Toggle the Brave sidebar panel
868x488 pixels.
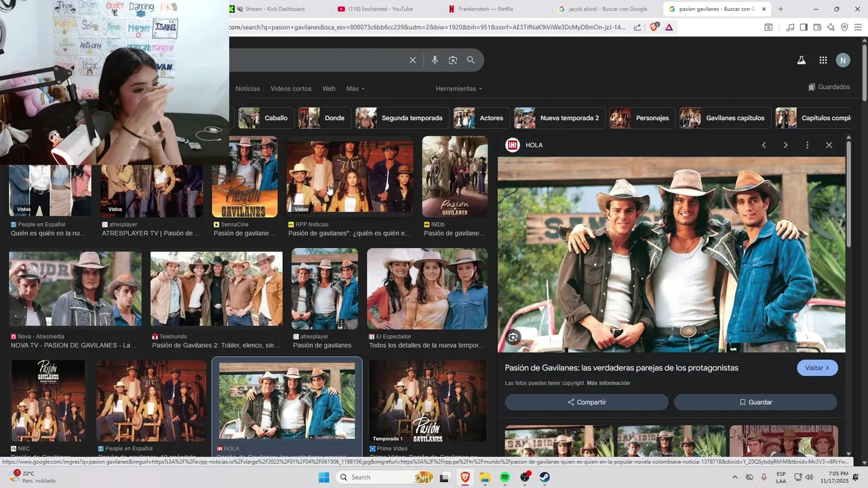[804, 27]
